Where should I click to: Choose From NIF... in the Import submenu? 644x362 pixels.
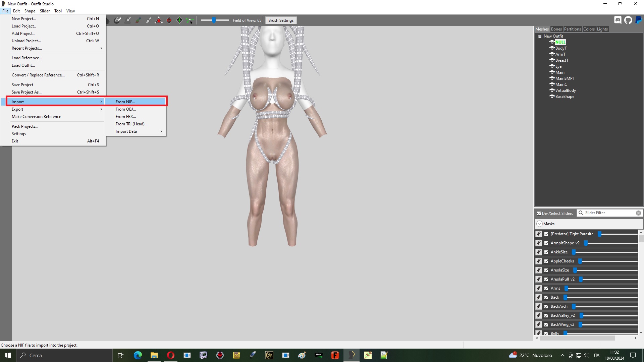[135, 102]
